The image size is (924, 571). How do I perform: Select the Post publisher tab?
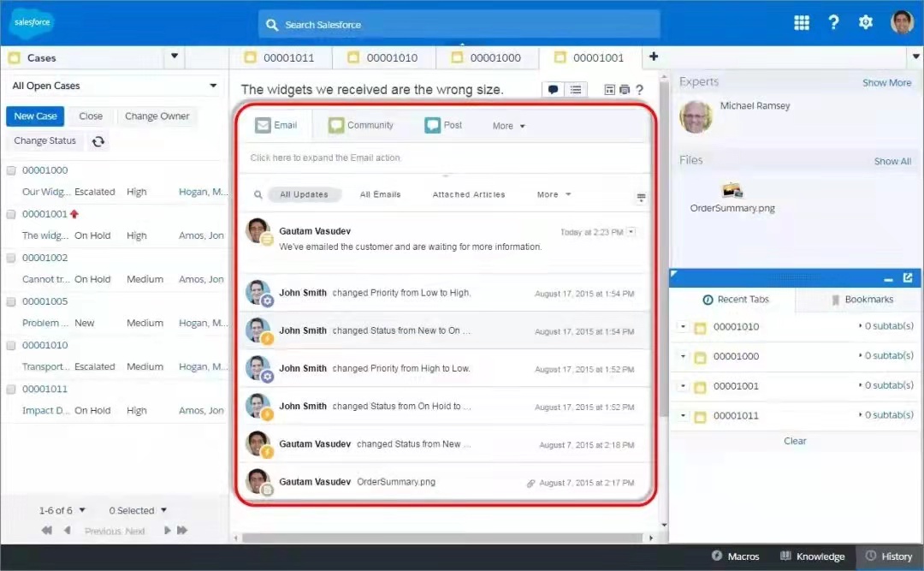point(444,125)
